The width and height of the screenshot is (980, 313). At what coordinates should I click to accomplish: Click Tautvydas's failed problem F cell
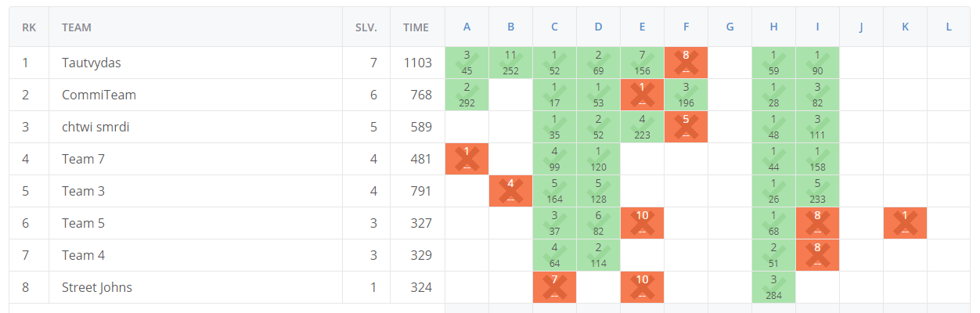coord(686,63)
